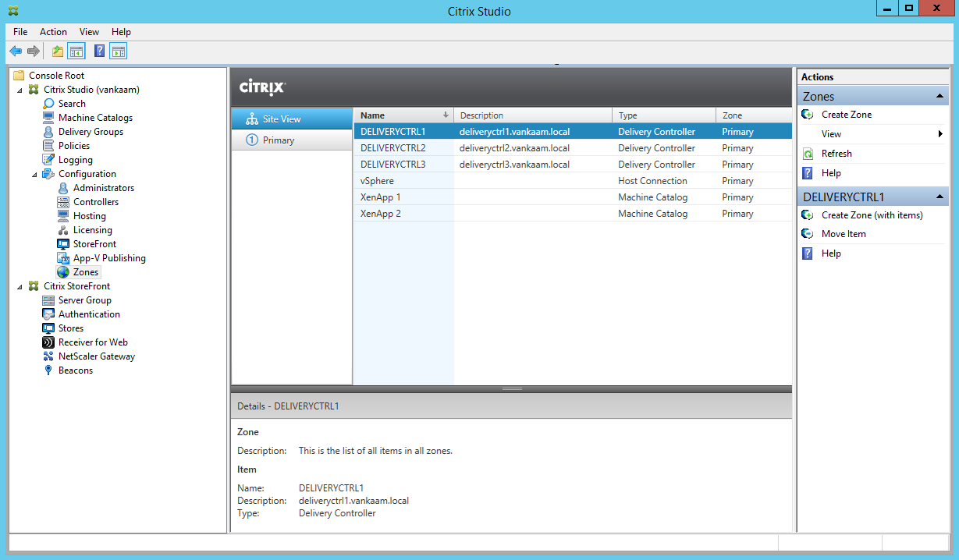Toggle the Show/Hide Console Tree toolbar icon
This screenshot has height=560, width=959.
click(x=76, y=51)
